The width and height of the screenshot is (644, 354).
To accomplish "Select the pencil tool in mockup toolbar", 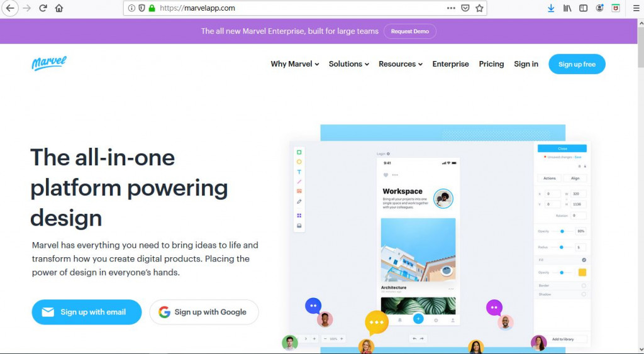I will point(299,202).
